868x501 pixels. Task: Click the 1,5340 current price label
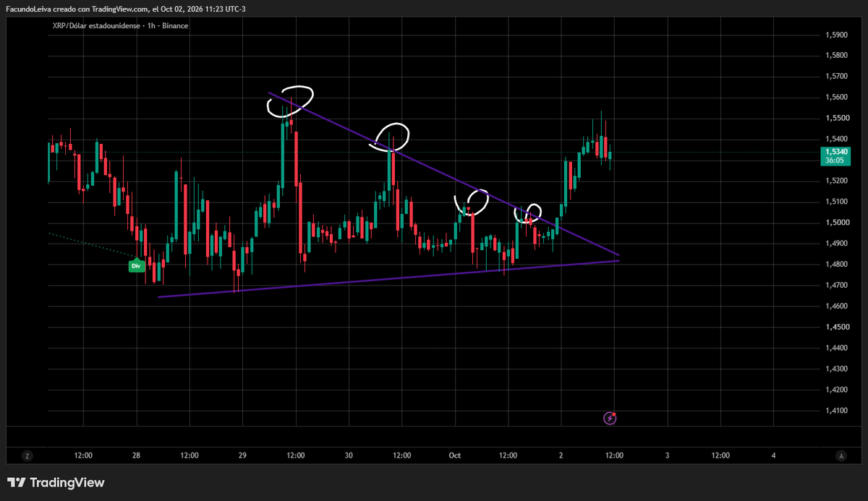837,152
